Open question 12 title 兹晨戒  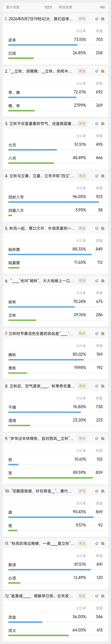[39, 596]
